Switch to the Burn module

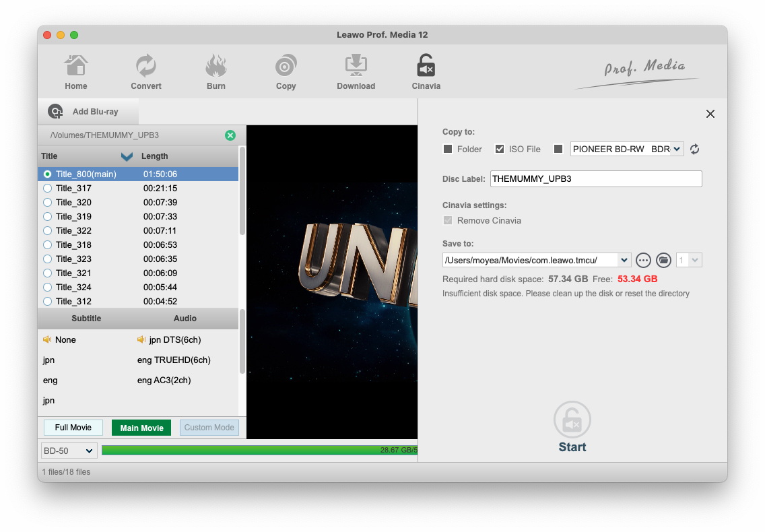tap(215, 72)
